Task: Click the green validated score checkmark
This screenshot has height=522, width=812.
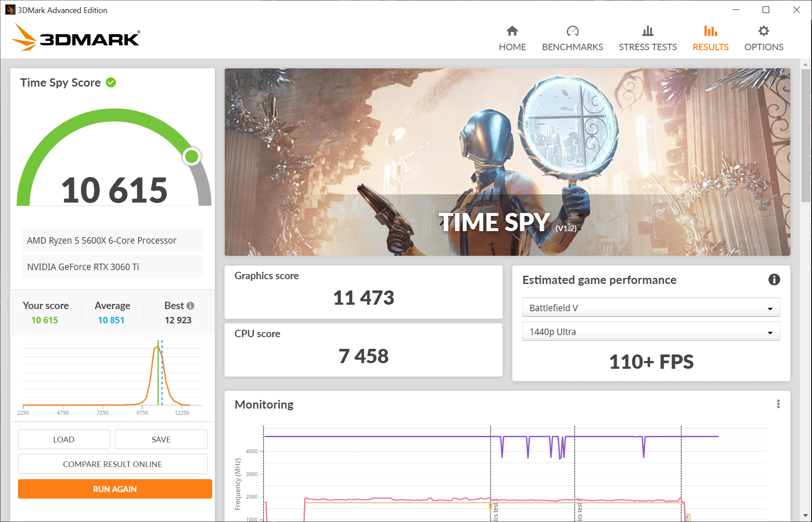Action: coord(111,83)
